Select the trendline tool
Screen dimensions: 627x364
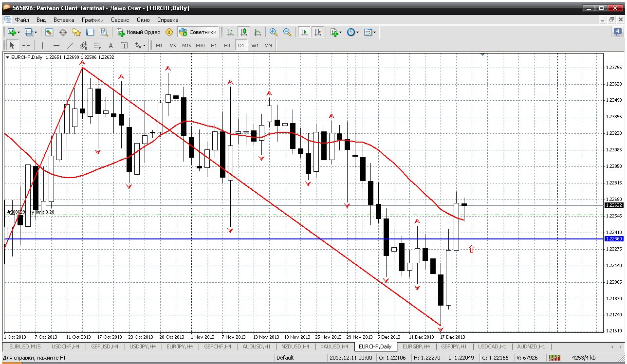[x=70, y=45]
